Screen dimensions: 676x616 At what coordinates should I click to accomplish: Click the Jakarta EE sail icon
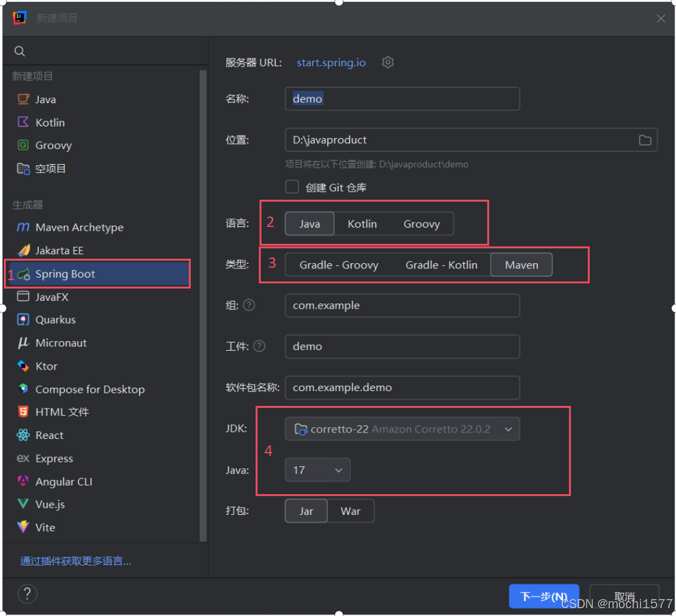pyautogui.click(x=24, y=250)
